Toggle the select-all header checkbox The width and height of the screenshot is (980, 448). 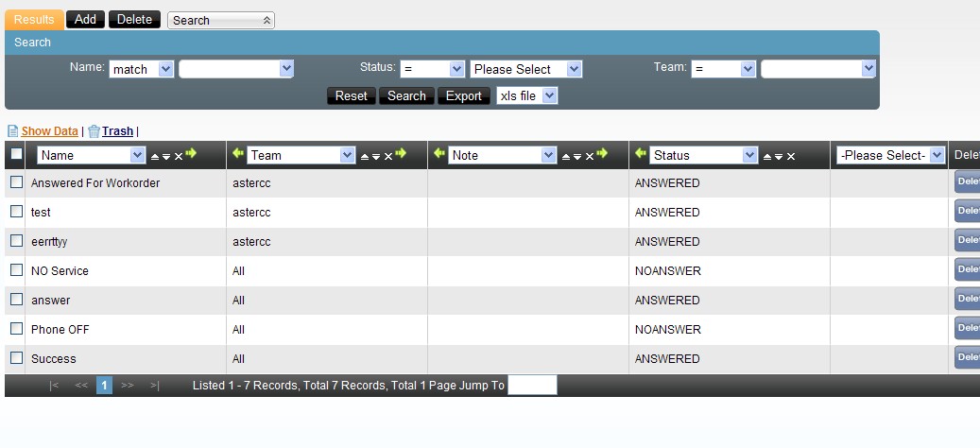16,154
